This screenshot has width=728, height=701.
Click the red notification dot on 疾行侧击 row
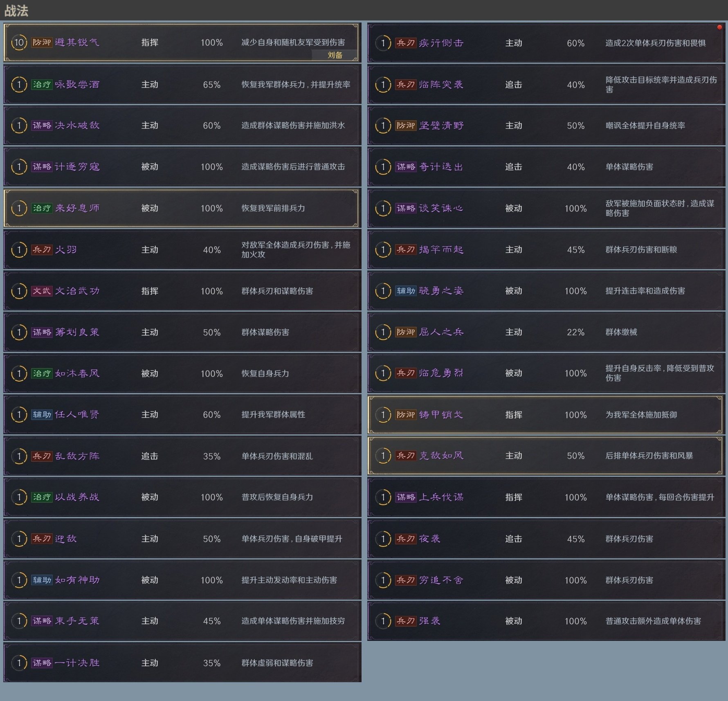719,27
